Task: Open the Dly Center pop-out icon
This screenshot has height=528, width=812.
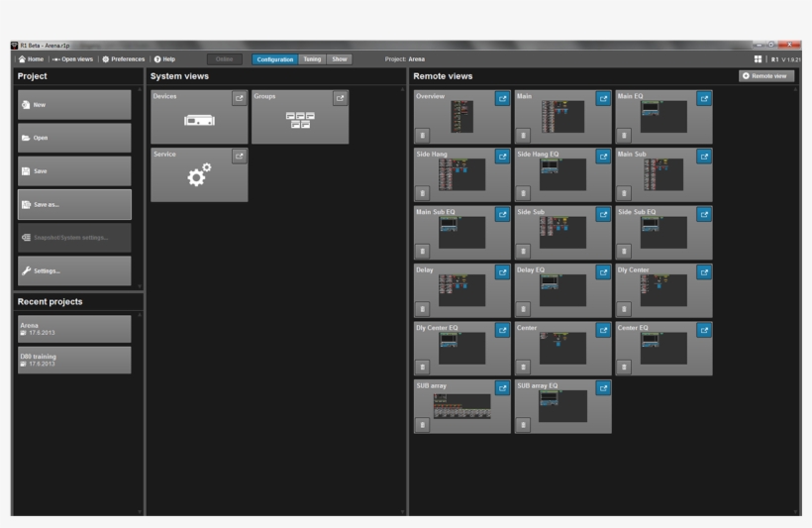Action: [x=704, y=272]
